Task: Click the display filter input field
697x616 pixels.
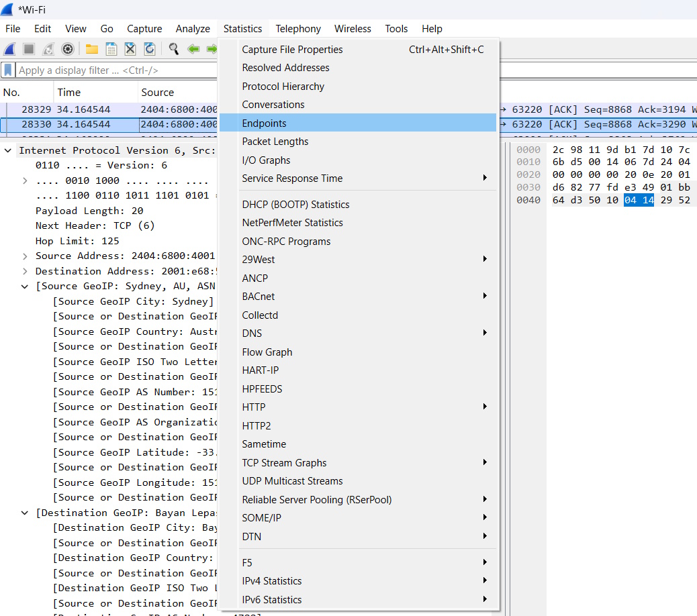Action: 116,70
